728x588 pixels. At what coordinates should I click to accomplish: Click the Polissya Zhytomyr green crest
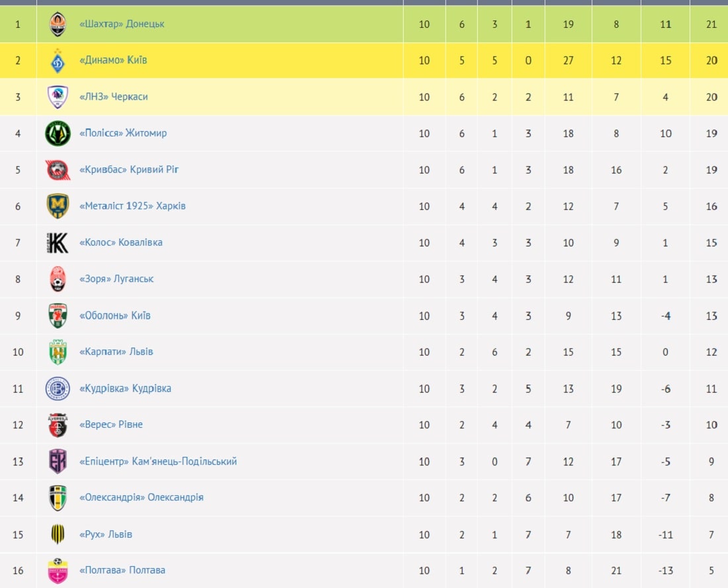point(58,134)
